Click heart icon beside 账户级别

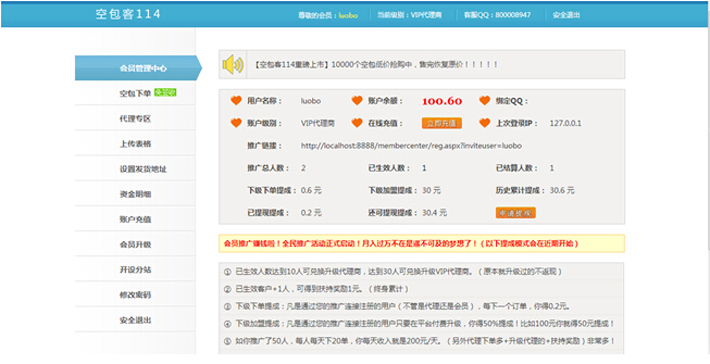pos(236,123)
